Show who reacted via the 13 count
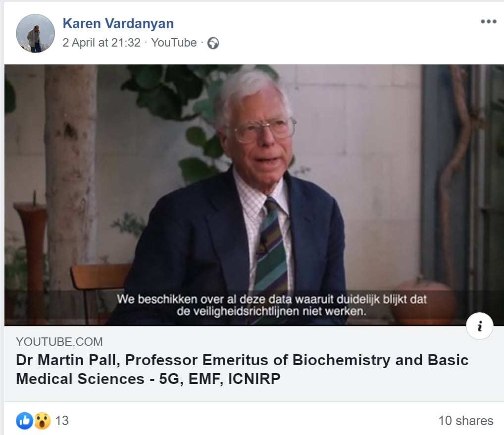 pyautogui.click(x=62, y=421)
